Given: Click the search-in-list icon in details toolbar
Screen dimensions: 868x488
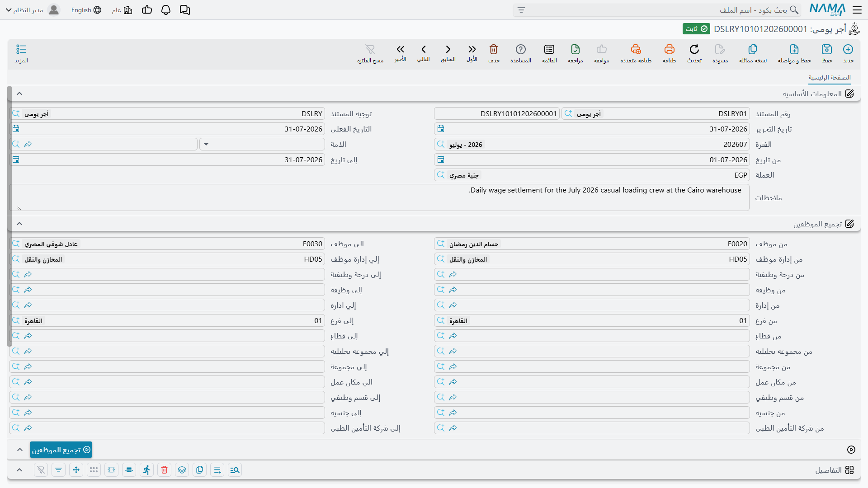Looking at the screenshot, I should pyautogui.click(x=235, y=470).
